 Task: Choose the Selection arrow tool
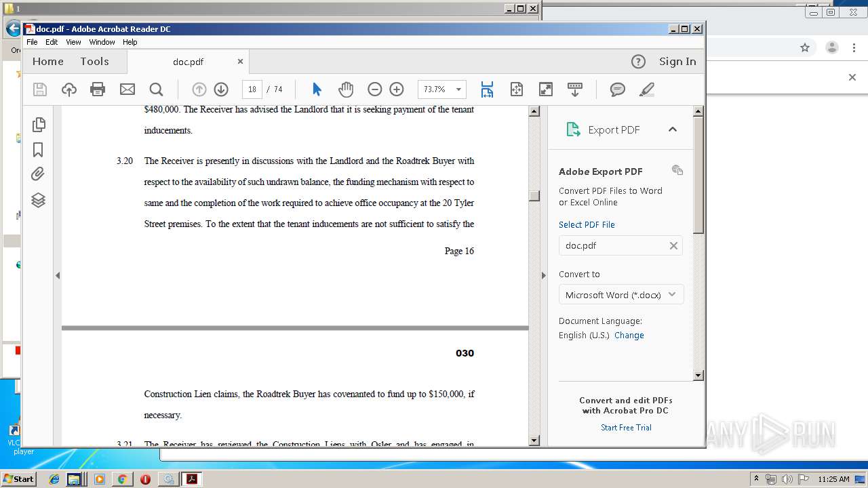[x=317, y=89]
